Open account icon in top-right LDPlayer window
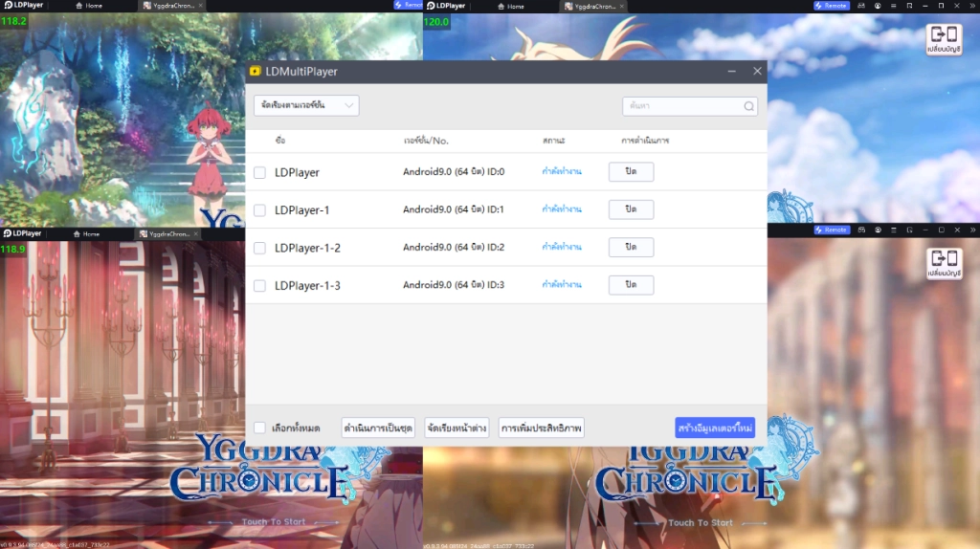The image size is (980, 549). tap(878, 6)
